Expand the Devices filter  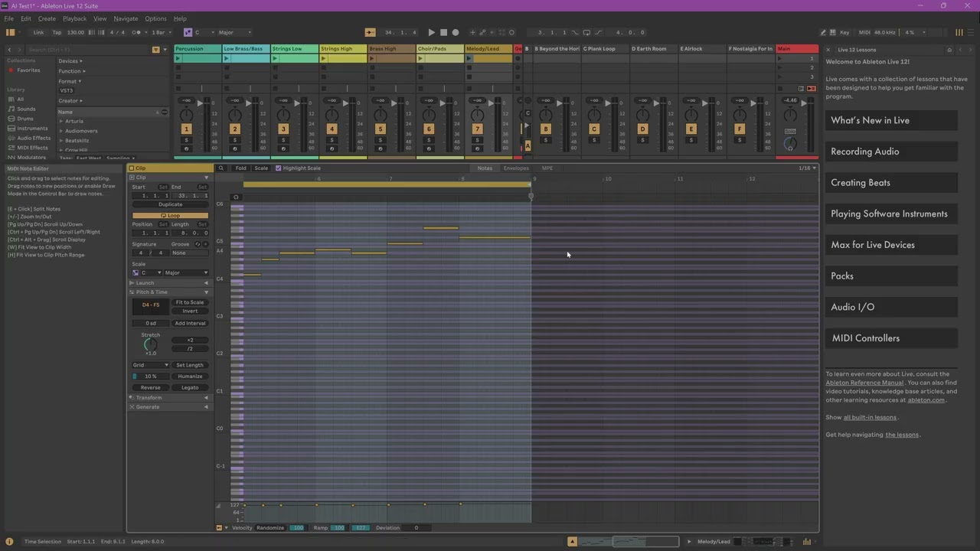(70, 60)
